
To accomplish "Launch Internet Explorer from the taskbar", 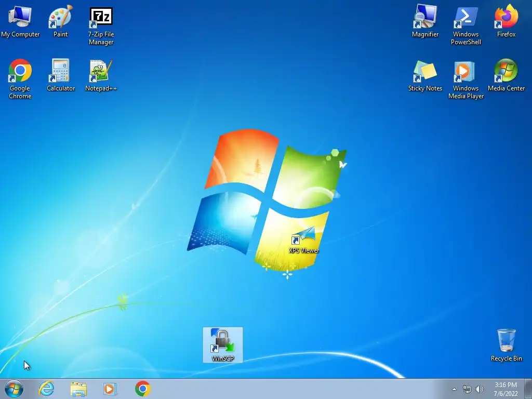I will click(x=46, y=389).
